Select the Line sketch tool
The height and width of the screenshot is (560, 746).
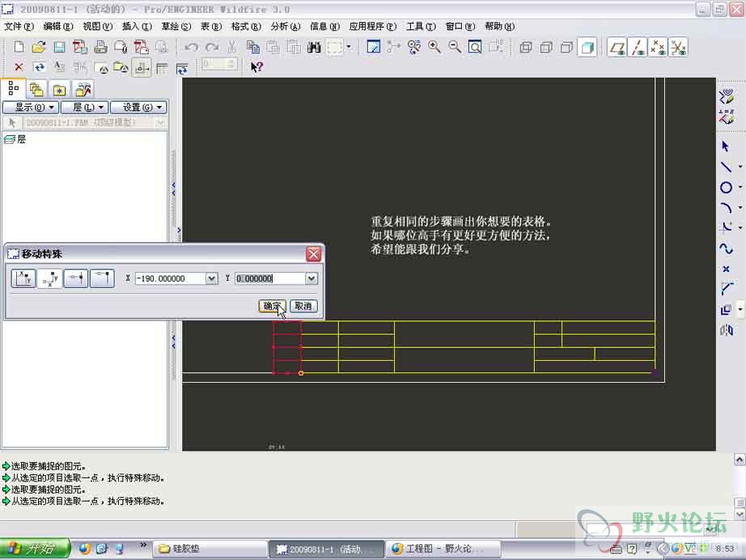[726, 167]
